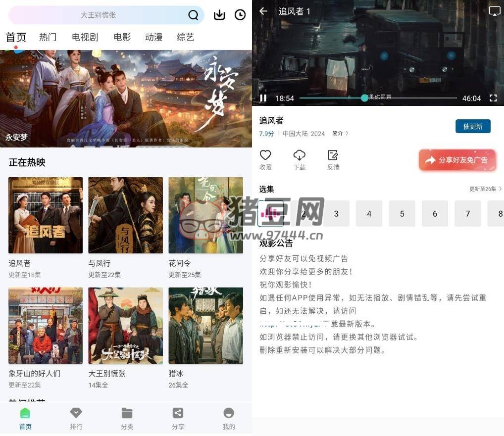Screen dimensions: 504x436
Task: Open the 与凤行 poster thumbnail
Action: pos(125,215)
